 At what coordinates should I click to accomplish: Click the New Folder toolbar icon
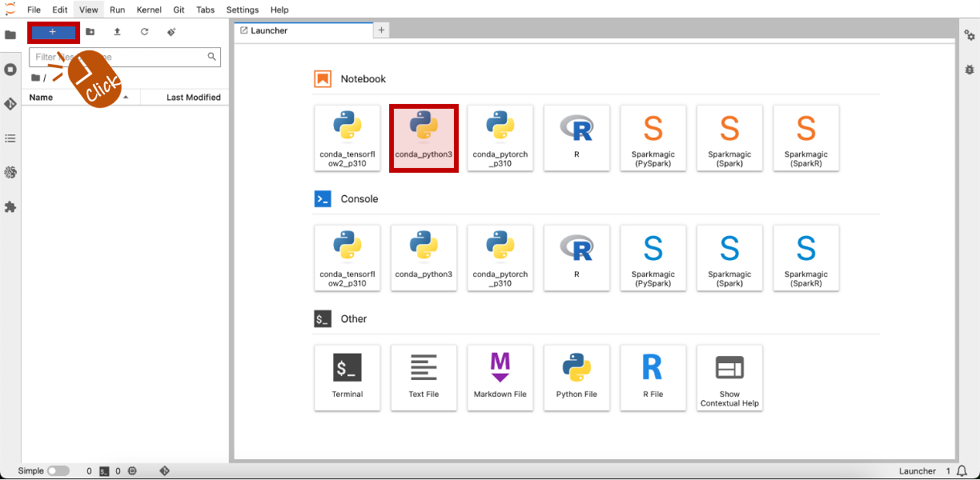[90, 32]
